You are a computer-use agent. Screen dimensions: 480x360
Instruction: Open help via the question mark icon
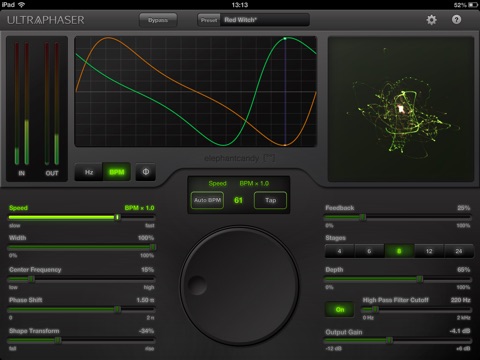pos(456,20)
